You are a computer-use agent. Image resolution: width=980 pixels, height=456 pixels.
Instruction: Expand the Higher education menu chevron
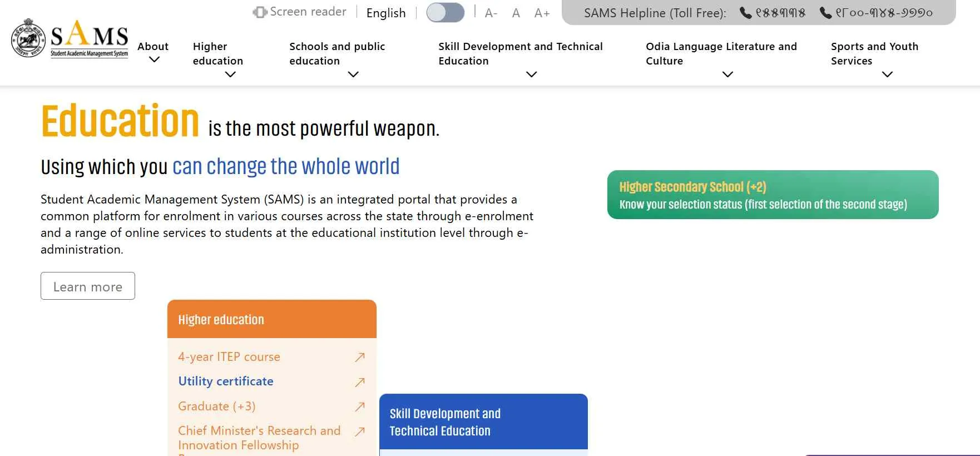click(230, 74)
